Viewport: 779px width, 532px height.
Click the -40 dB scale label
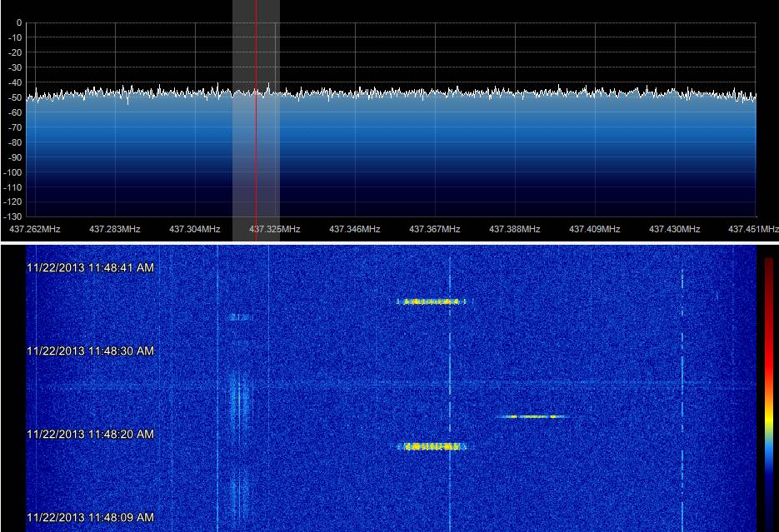[15, 83]
